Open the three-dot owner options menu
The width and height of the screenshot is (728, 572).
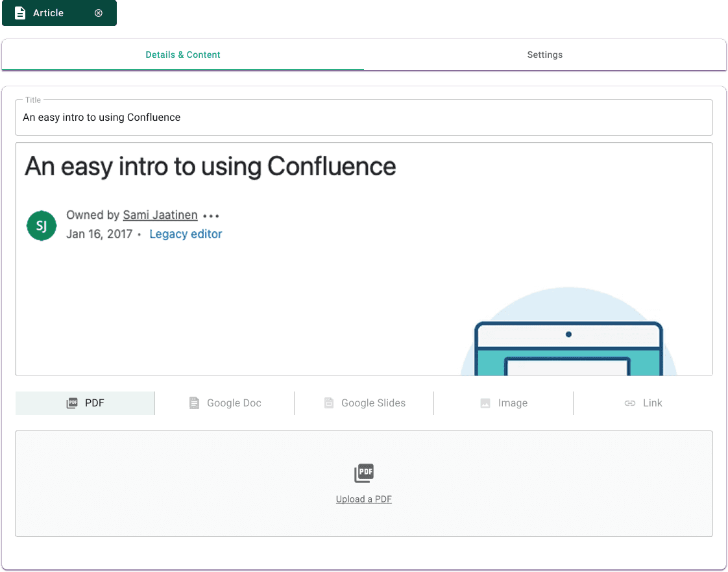[x=212, y=216]
